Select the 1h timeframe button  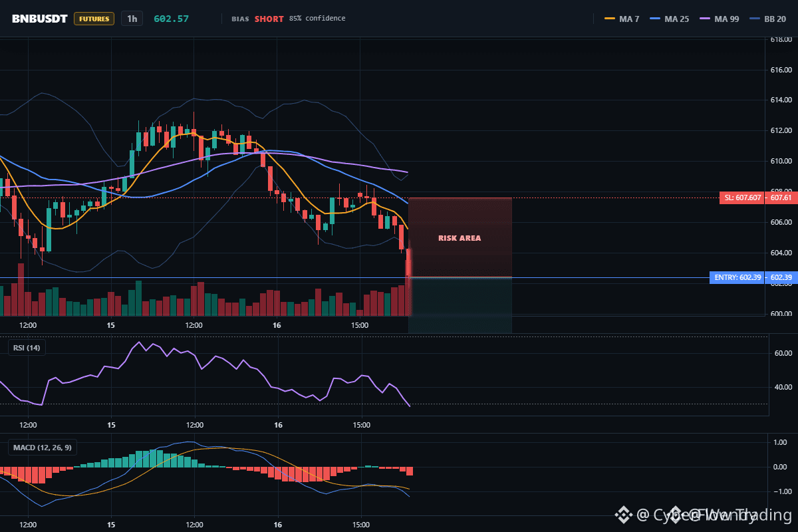(132, 19)
